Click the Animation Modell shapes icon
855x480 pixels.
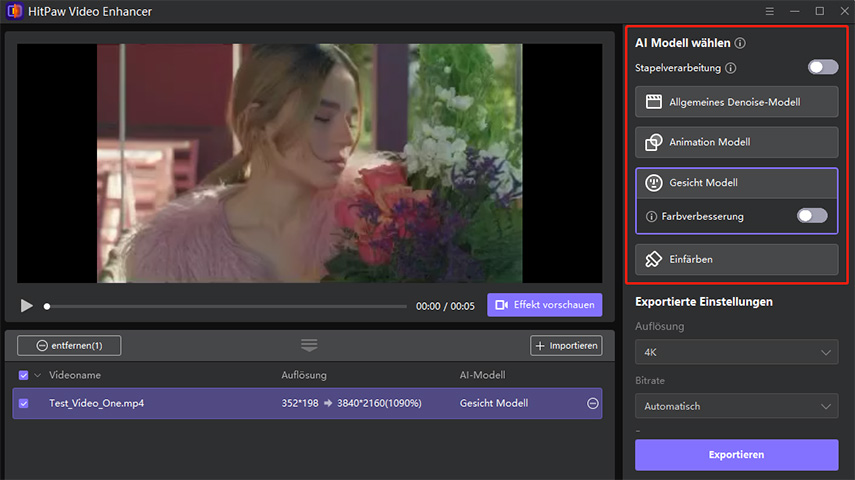click(654, 142)
